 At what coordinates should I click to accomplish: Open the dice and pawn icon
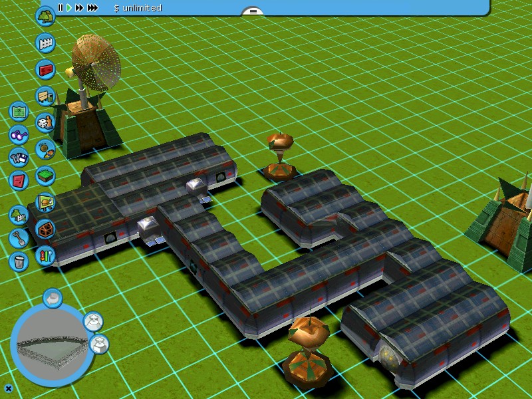pos(45,123)
